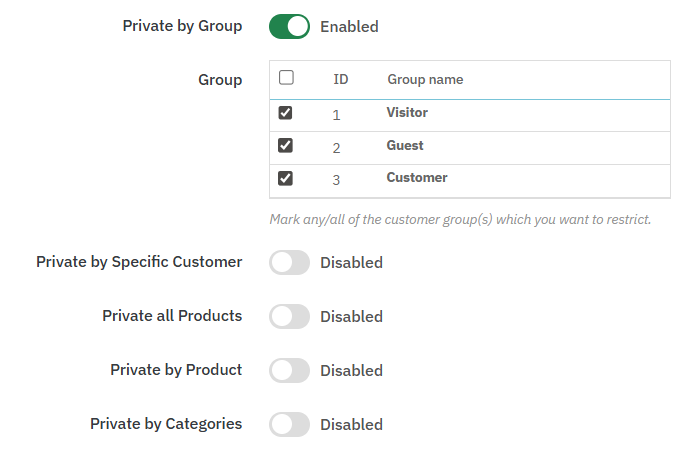Screen dimensions: 699x465
Task: Click ID 3 in the group table
Action: 336,180
